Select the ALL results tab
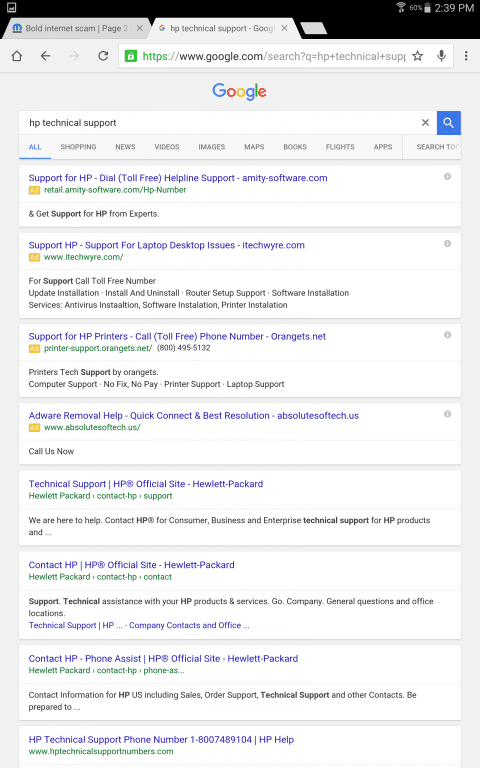The image size is (480, 768). tap(35, 146)
